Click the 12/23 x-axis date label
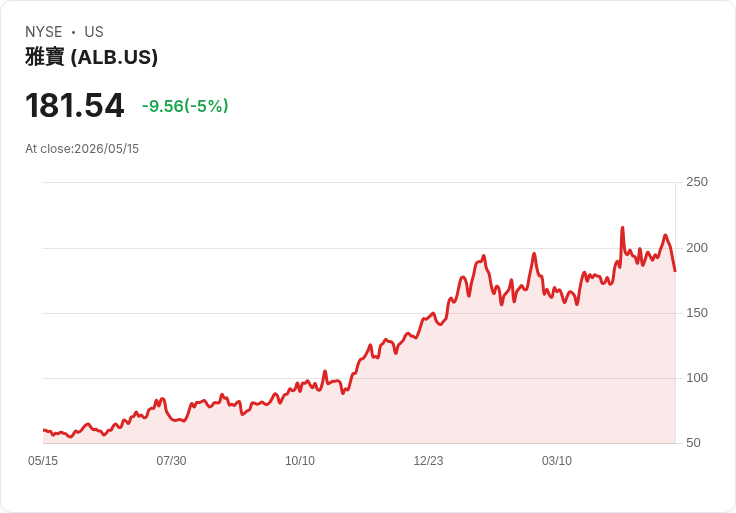 coord(428,460)
